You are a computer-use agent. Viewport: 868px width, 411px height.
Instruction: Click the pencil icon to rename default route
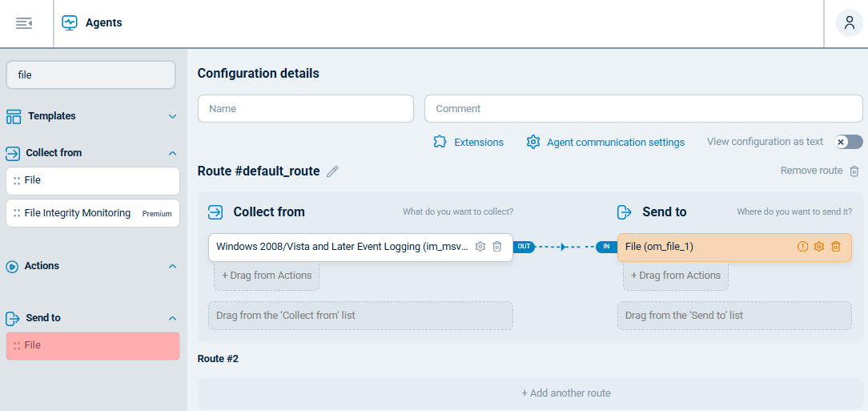(x=332, y=171)
